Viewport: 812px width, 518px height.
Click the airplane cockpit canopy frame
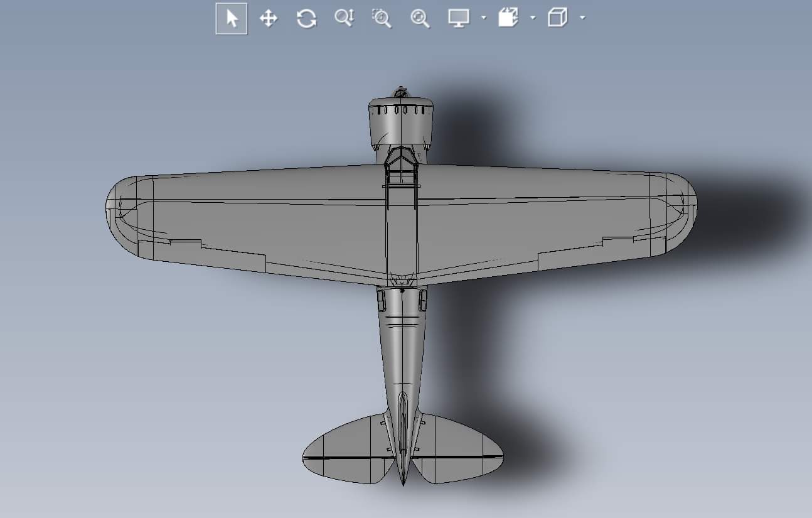[x=401, y=166]
